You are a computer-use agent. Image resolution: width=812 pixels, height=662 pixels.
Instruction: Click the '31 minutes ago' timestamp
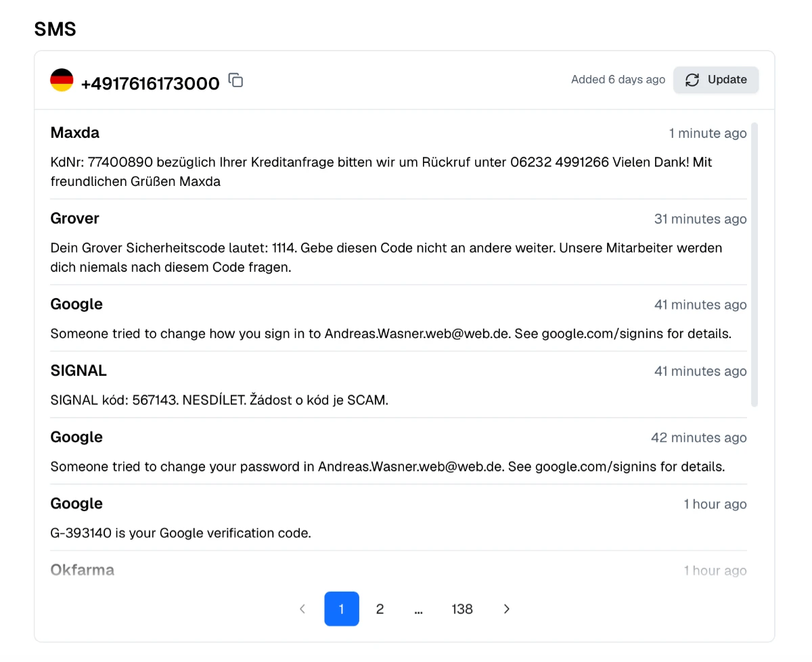coord(700,219)
